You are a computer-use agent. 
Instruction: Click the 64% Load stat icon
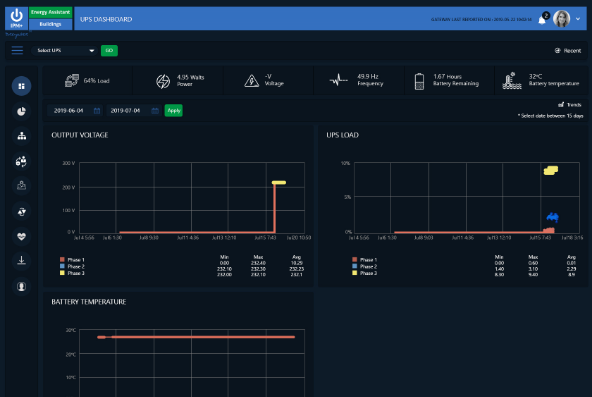(x=72, y=80)
